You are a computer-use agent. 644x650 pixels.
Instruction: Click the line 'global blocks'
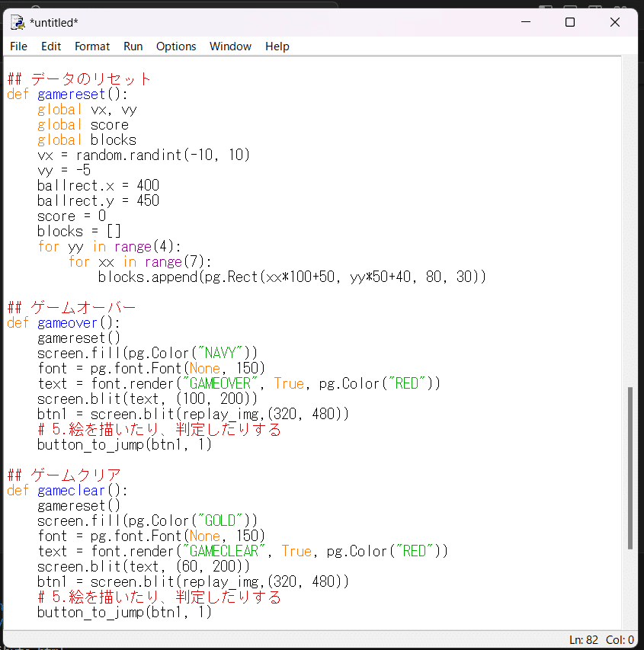pyautogui.click(x=87, y=140)
